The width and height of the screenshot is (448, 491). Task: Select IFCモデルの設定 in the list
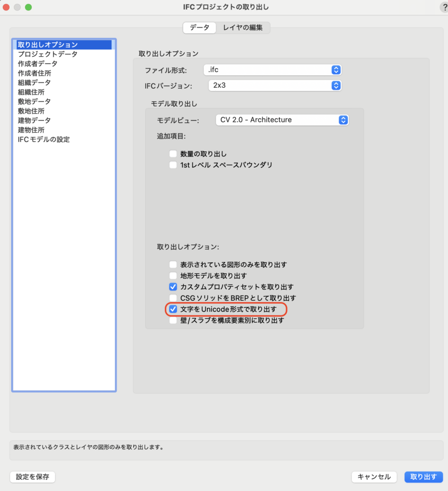point(44,140)
